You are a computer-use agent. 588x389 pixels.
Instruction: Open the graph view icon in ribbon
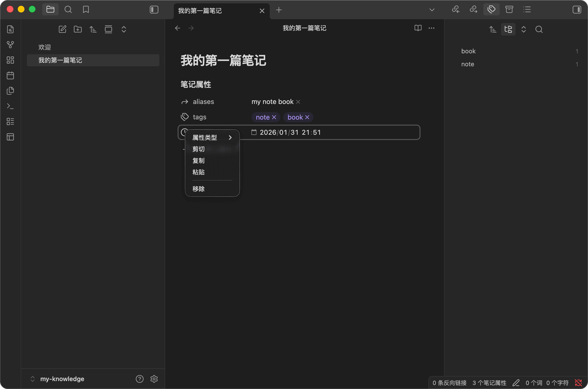[x=10, y=45]
